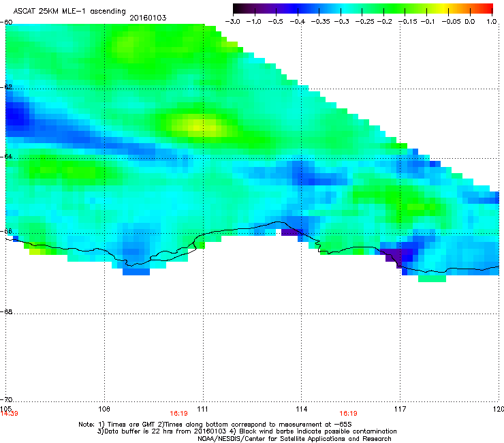Select the date label "20160103" under title
Image resolution: width=504 pixels, height=443 pixels.
pos(148,18)
